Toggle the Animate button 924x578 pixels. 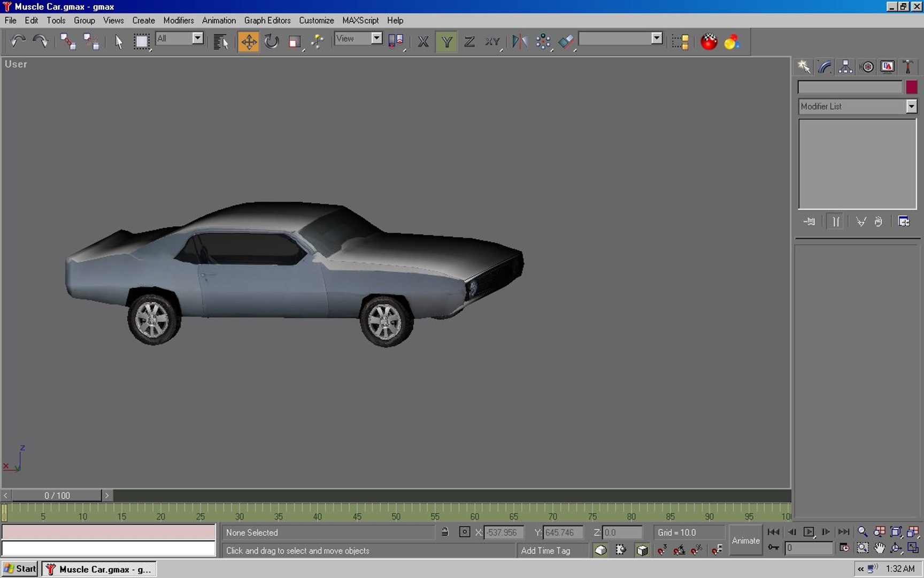pyautogui.click(x=745, y=541)
